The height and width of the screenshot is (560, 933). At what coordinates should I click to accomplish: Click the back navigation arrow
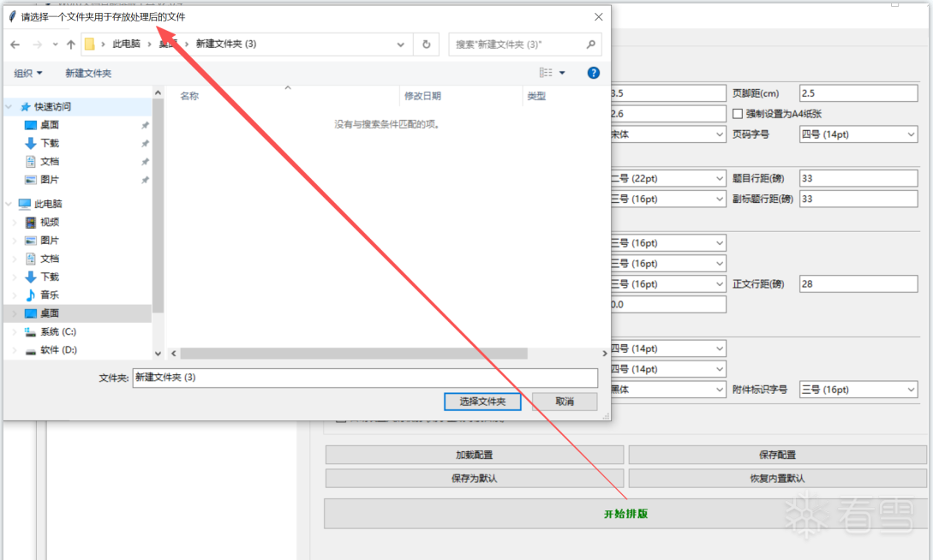pyautogui.click(x=15, y=45)
